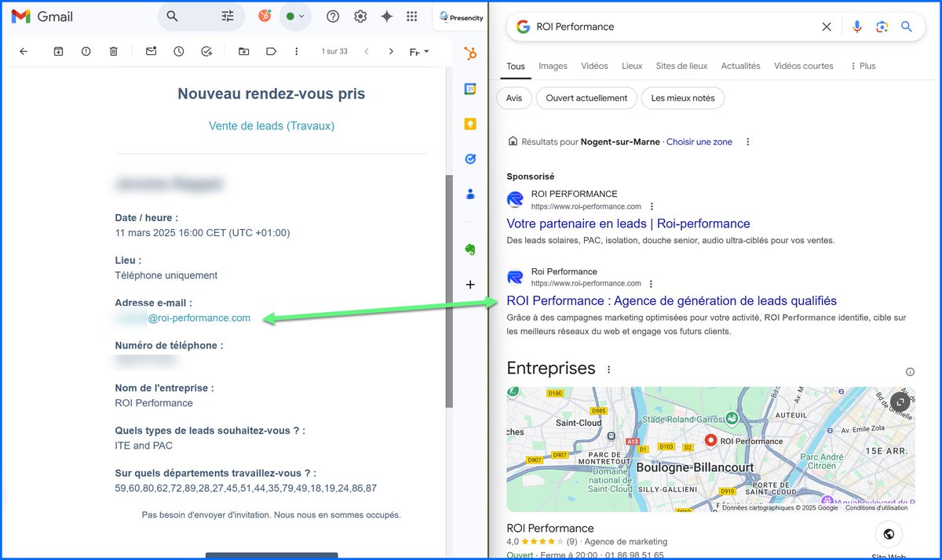Screen dimensions: 942x560
Task: Switch to Vidéos results tab
Action: [594, 67]
